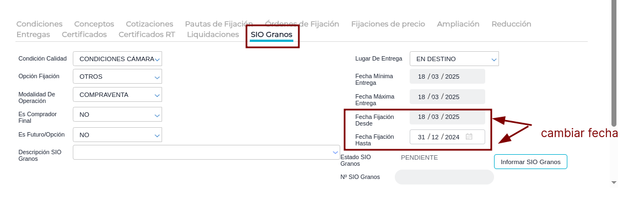
Task: Expand the Es Comprador Final dropdown
Action: [117, 115]
